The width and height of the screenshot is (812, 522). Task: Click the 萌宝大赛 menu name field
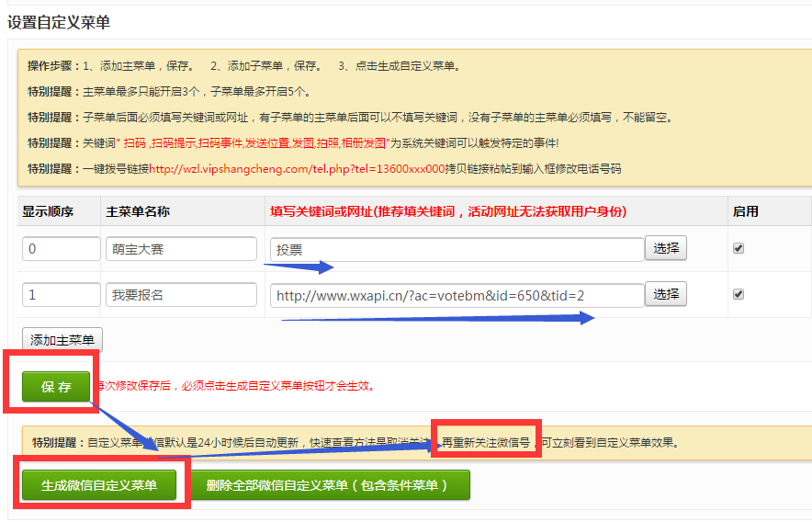181,249
